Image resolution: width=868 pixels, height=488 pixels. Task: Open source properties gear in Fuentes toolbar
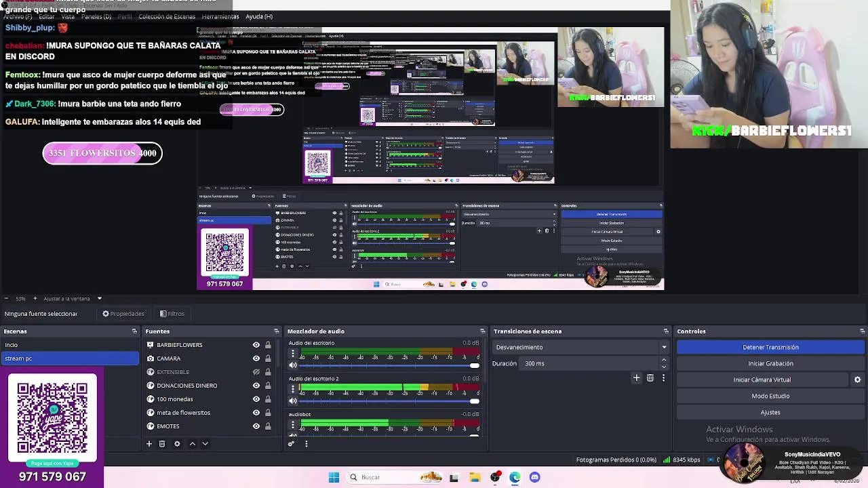[177, 444]
